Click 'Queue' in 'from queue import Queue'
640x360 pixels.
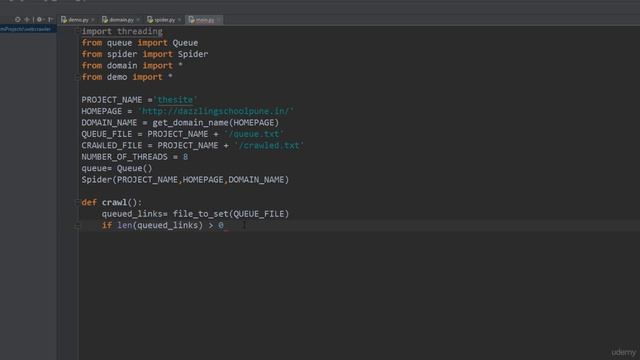[185, 43]
